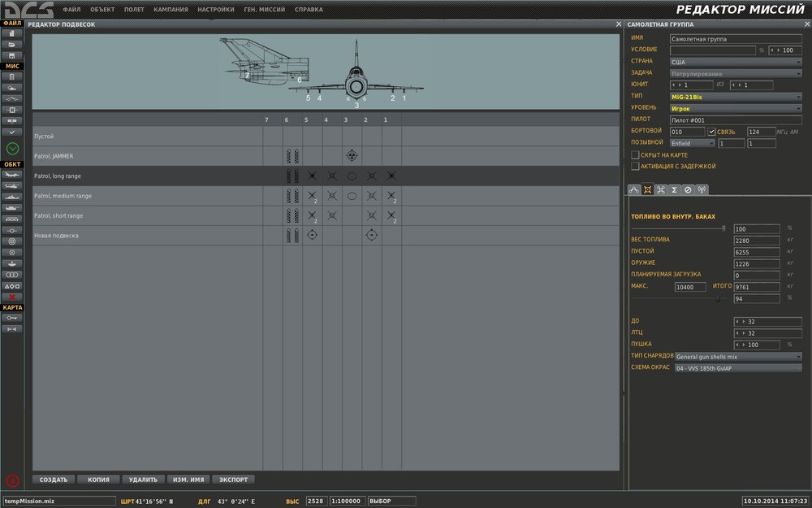Click the red X delete object icon
Viewport: 812px width, 508px height.
12,297
